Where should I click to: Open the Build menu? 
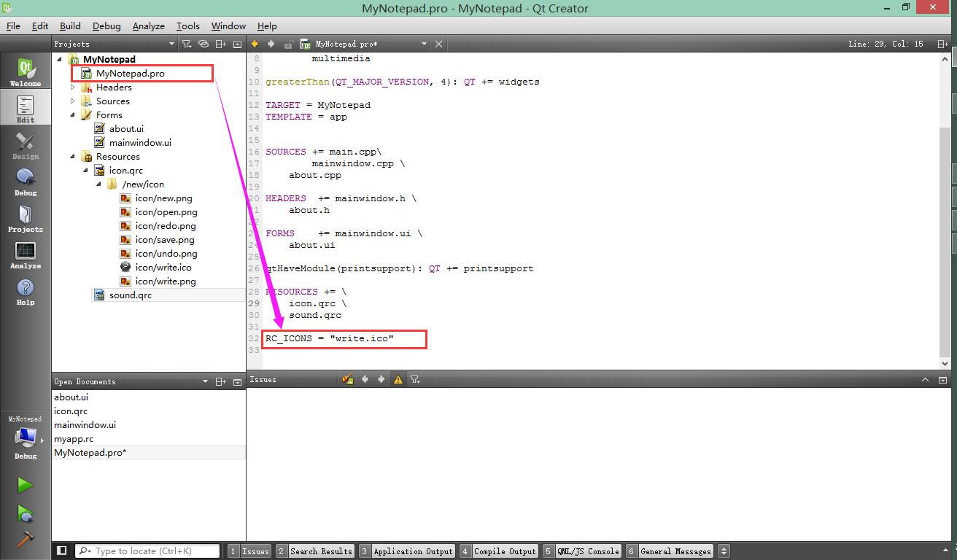[x=70, y=26]
